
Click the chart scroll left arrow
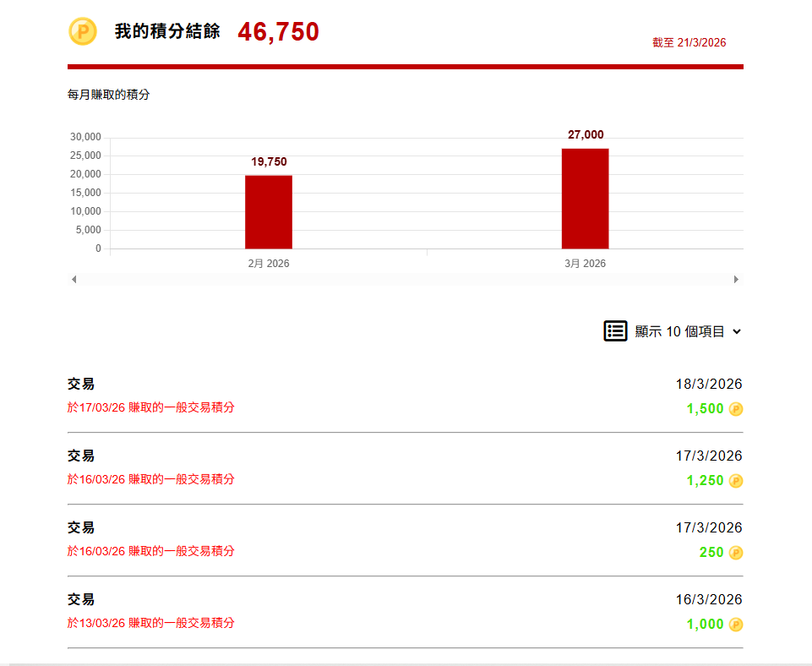(x=74, y=280)
